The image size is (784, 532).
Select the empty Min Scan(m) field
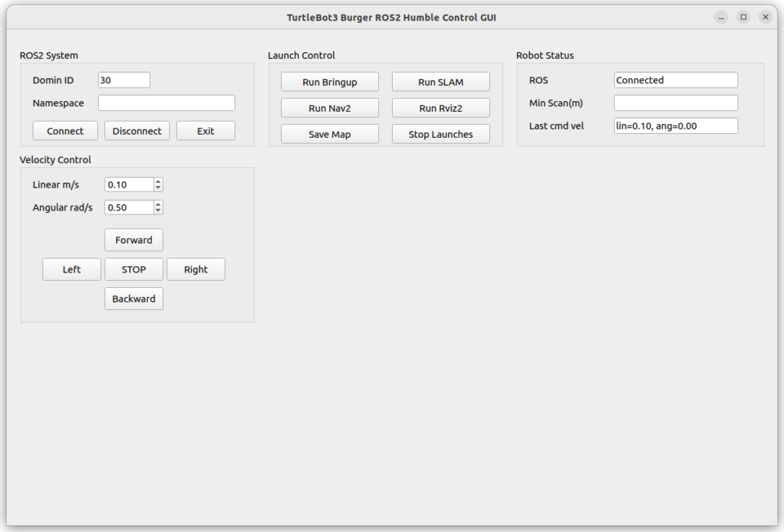(676, 103)
